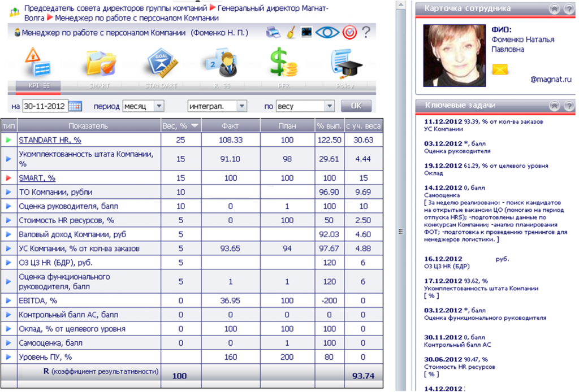
Task: Expand the Оценка руководителя, балл row arrow
Action: [8, 206]
